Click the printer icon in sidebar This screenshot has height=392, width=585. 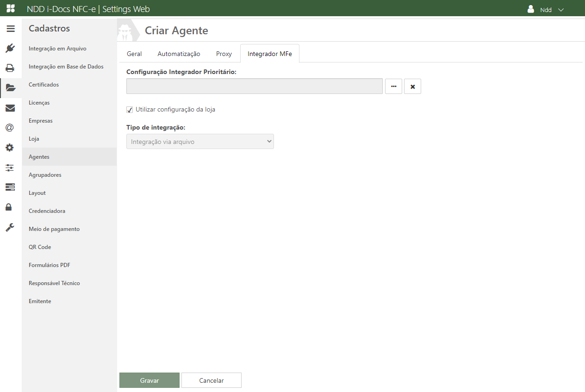point(10,68)
